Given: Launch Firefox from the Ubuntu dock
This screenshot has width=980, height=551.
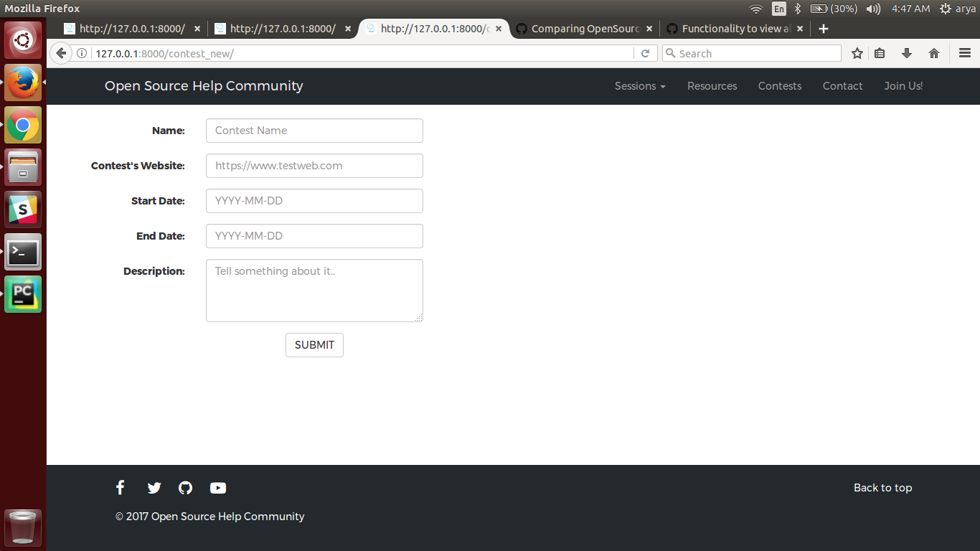Looking at the screenshot, I should 23,83.
